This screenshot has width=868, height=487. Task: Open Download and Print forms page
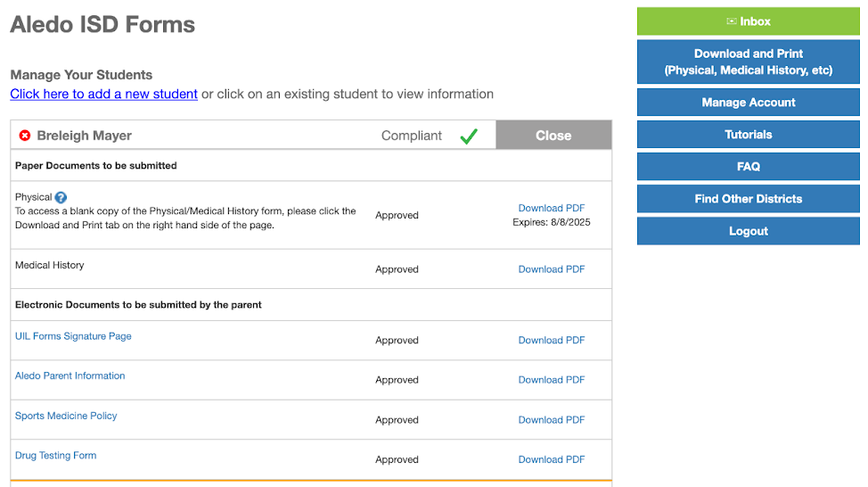coord(748,62)
